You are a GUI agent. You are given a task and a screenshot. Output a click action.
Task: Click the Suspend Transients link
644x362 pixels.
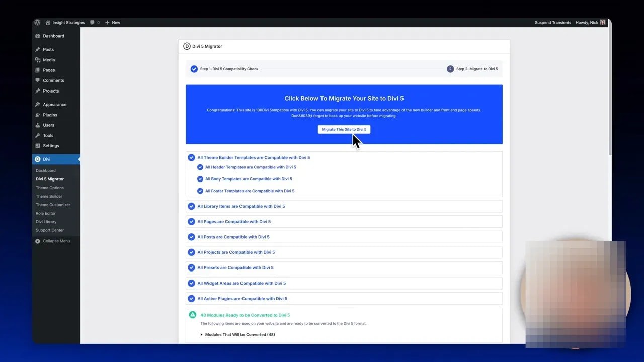[553, 22]
